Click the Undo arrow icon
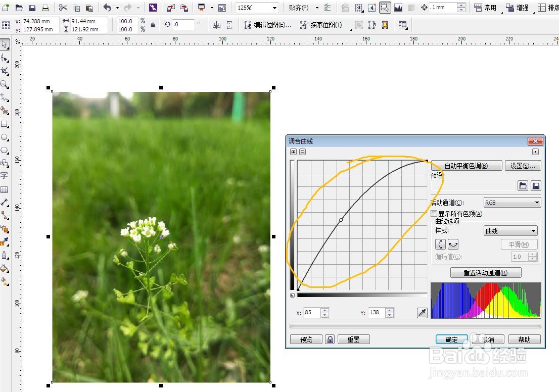Image resolution: width=559 pixels, height=392 pixels. (107, 8)
